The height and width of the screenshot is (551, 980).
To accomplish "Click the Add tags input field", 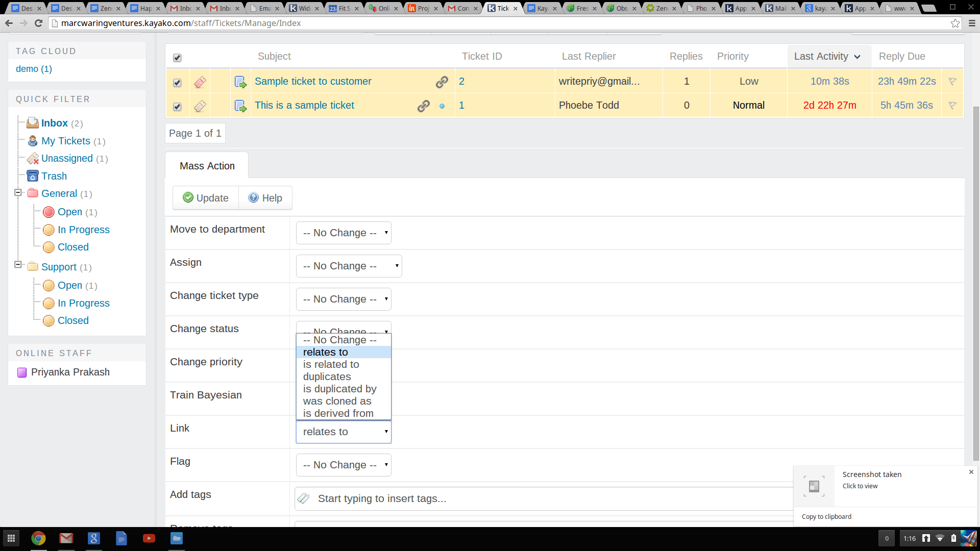I will tap(544, 498).
